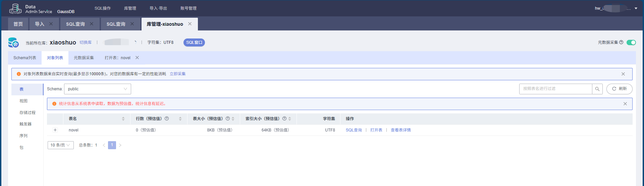
Task: Open the 10 条/页 page size dropdown
Action: tap(61, 145)
